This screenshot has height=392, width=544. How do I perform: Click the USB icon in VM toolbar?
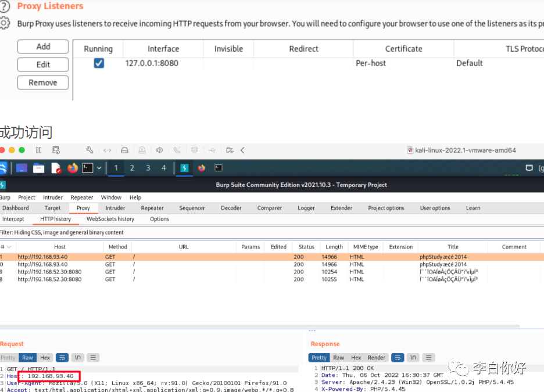click(212, 150)
